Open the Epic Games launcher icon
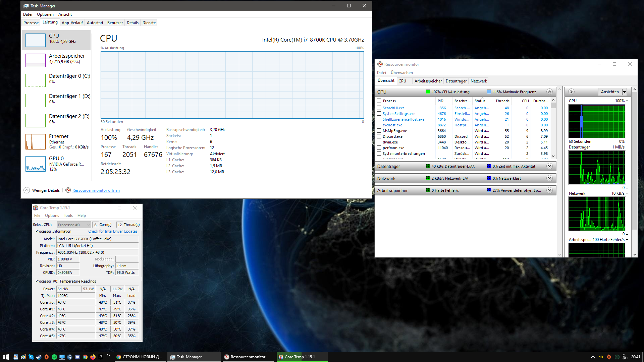644x362 pixels. pyautogui.click(x=101, y=357)
